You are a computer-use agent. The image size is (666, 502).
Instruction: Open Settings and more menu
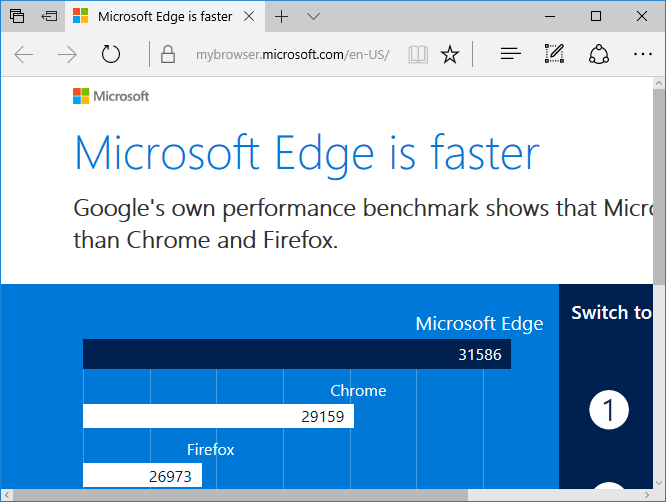(x=643, y=54)
